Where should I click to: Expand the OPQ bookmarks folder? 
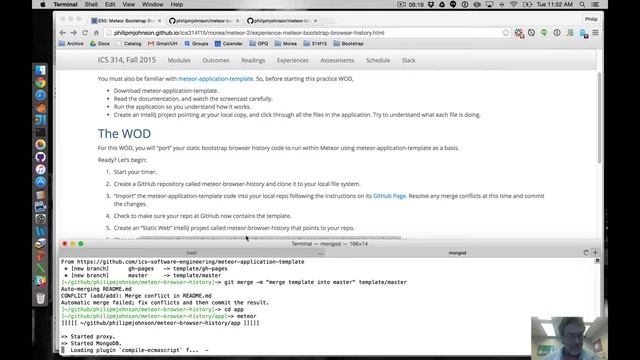(x=259, y=43)
